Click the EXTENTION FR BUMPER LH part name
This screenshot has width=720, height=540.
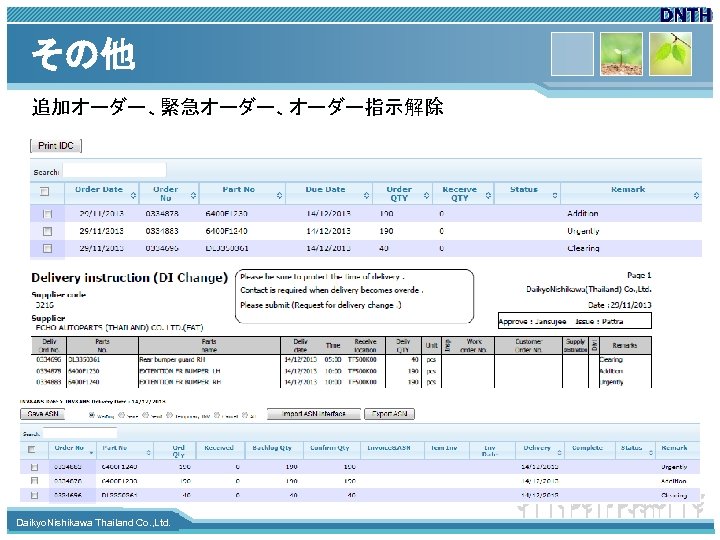pyautogui.click(x=180, y=371)
